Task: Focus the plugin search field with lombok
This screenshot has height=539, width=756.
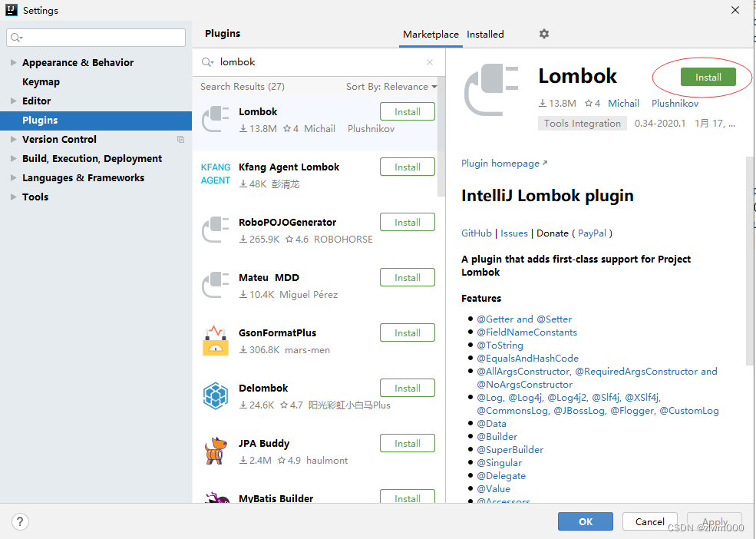Action: tap(319, 62)
